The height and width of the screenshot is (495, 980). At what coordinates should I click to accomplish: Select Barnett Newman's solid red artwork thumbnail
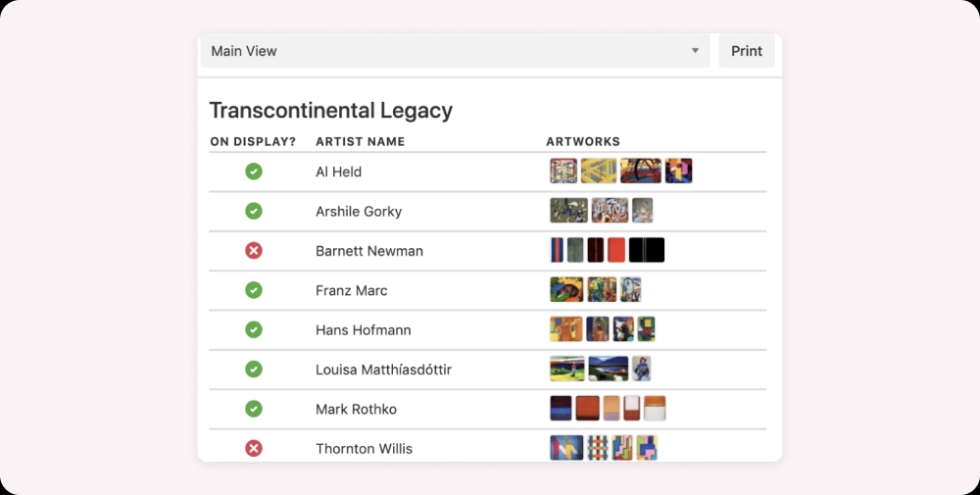point(616,250)
